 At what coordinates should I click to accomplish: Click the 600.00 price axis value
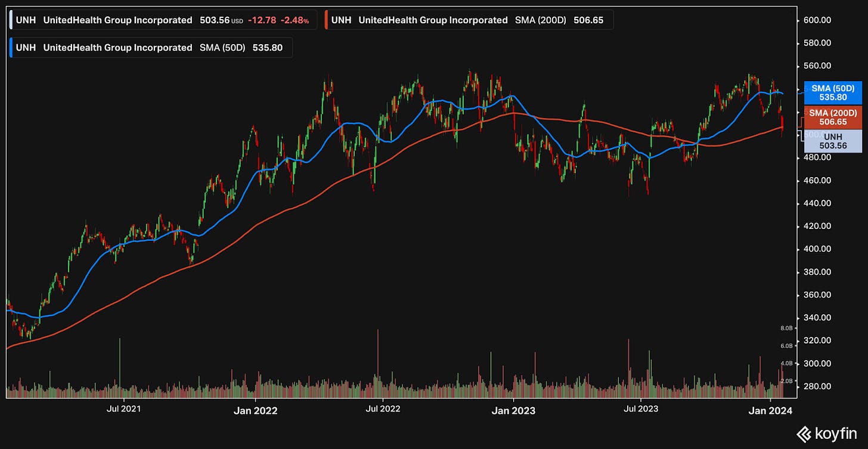click(817, 20)
